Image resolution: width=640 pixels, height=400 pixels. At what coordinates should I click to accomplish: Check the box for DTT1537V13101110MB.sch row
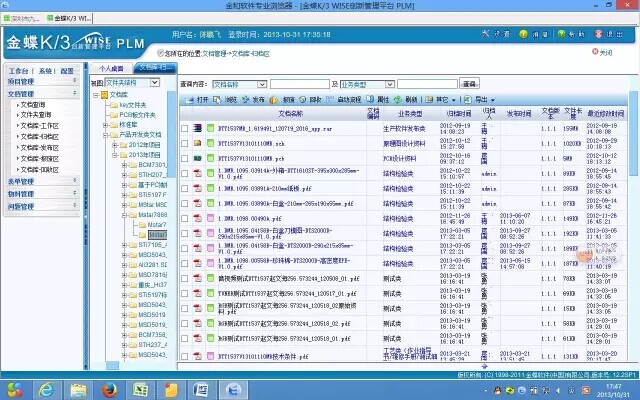pyautogui.click(x=184, y=144)
